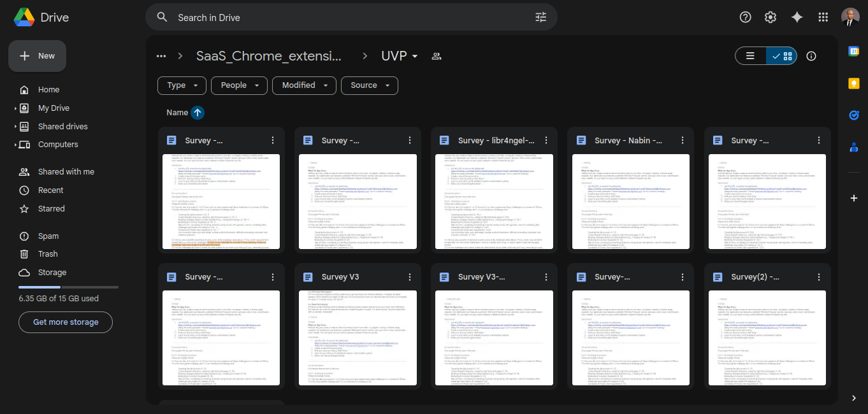Viewport: 868px width, 414px height.
Task: Open the Modified filter dropdown
Action: pyautogui.click(x=304, y=85)
